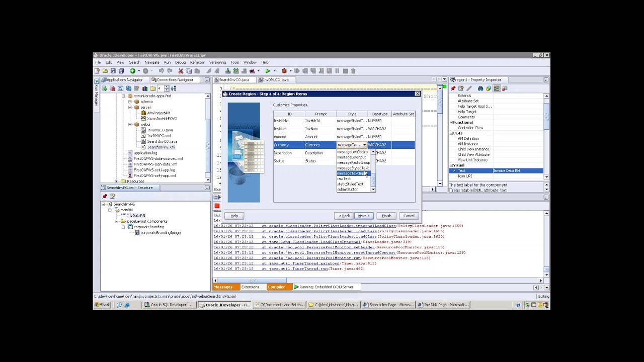The height and width of the screenshot is (362, 644).
Task: Select corporateBrandingImage in Structure tree
Action: 160,233
